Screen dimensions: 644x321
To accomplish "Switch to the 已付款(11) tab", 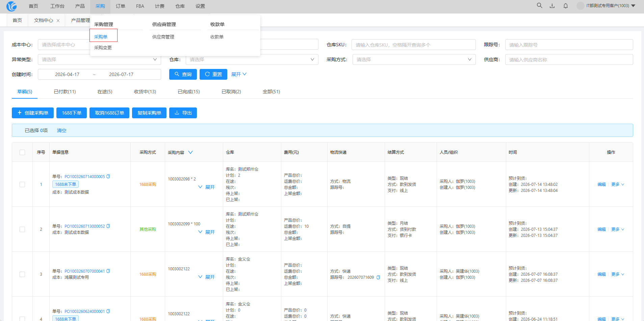I will click(x=65, y=92).
